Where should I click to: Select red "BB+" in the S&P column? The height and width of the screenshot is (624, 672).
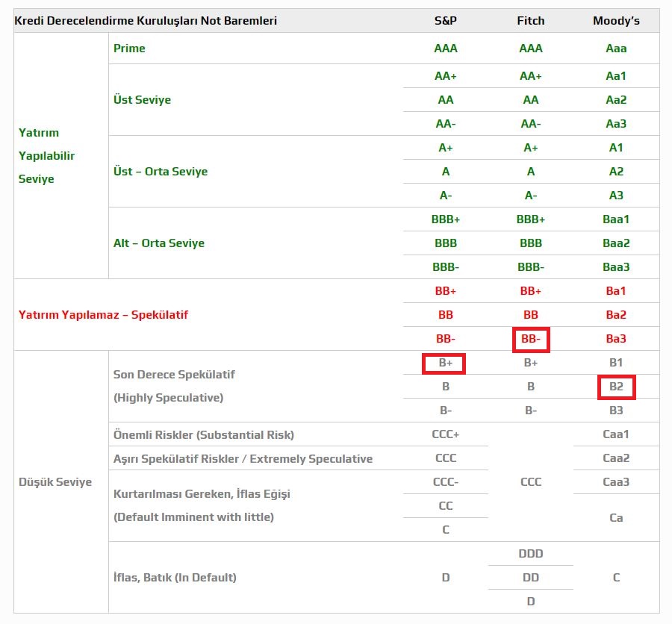pos(445,291)
